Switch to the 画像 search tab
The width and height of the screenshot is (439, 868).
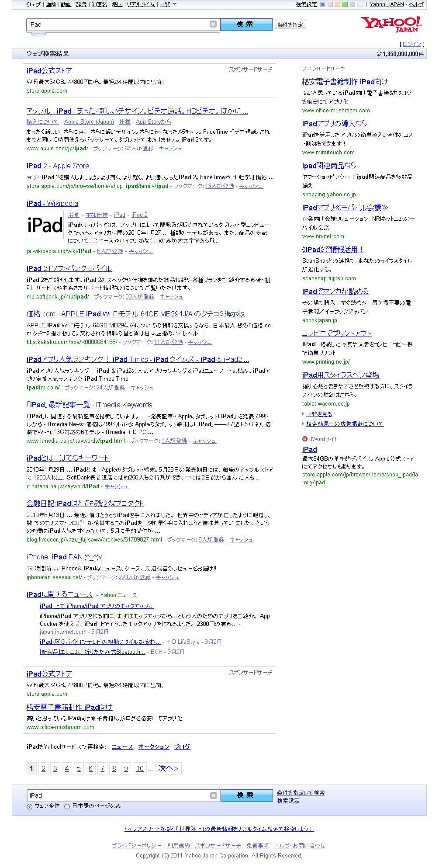click(51, 4)
